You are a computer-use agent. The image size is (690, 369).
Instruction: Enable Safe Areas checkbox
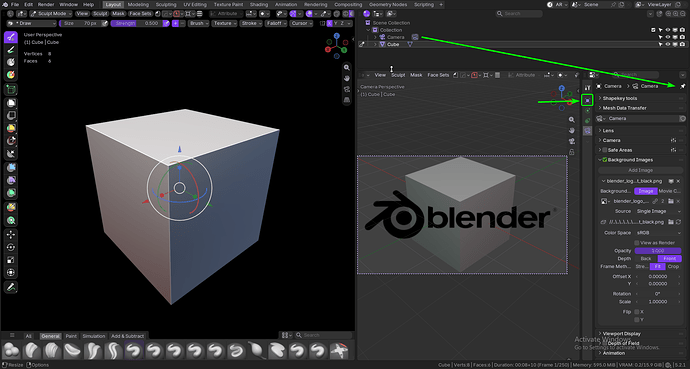click(x=605, y=150)
